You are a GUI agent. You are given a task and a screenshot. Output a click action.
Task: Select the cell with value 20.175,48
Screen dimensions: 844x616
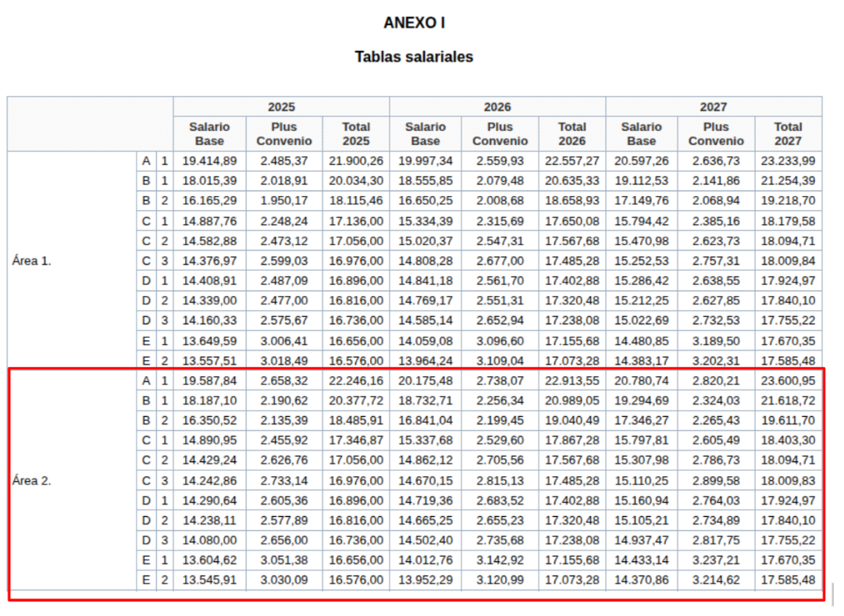coord(426,381)
